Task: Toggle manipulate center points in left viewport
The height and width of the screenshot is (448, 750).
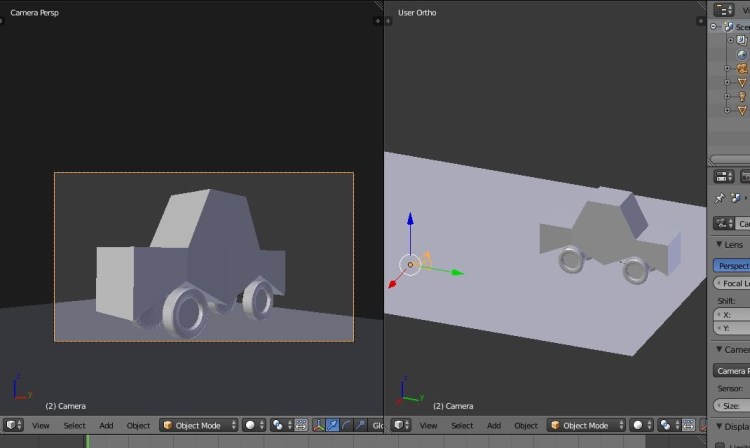Action: [x=299, y=425]
